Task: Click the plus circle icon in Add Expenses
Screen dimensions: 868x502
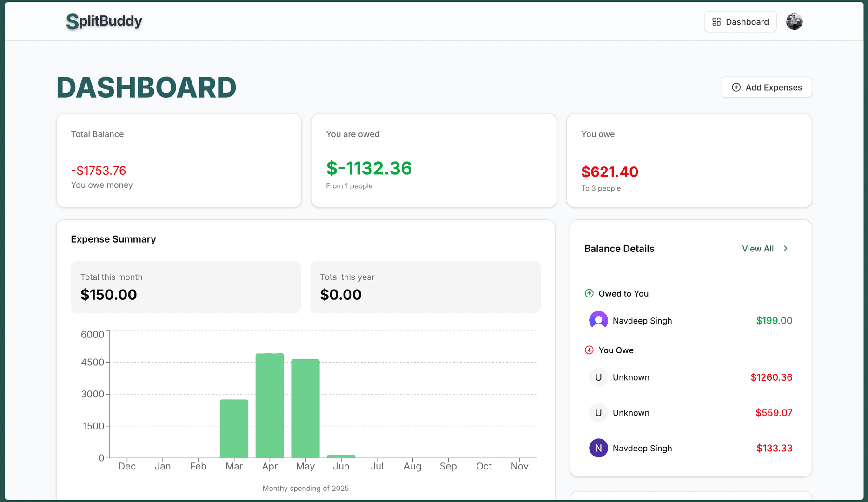Action: pyautogui.click(x=736, y=87)
